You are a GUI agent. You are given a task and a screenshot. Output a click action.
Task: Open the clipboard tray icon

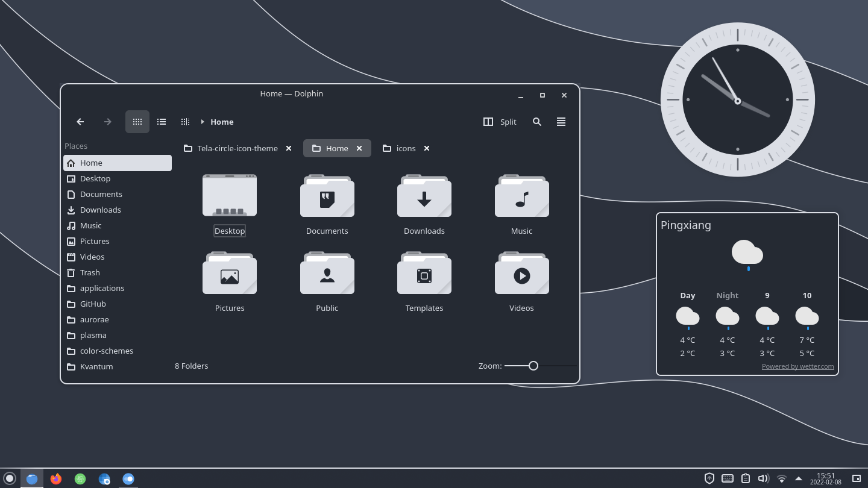tap(746, 478)
